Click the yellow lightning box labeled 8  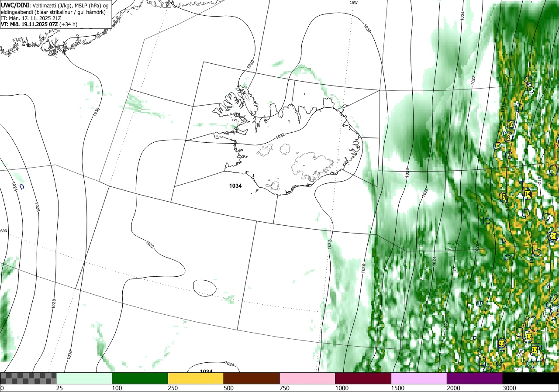(508, 138)
